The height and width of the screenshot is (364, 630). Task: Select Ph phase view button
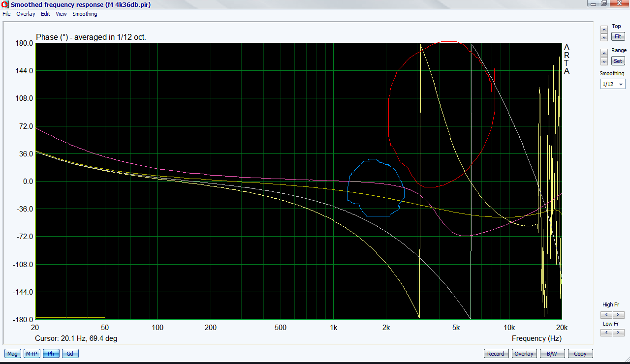tap(51, 354)
